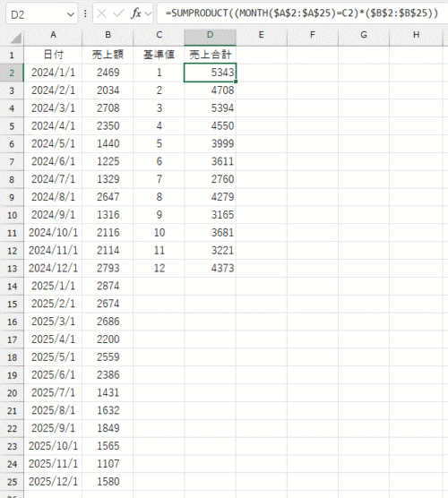The height and width of the screenshot is (498, 448).
Task: Select total cell with value 5394
Action: click(210, 108)
